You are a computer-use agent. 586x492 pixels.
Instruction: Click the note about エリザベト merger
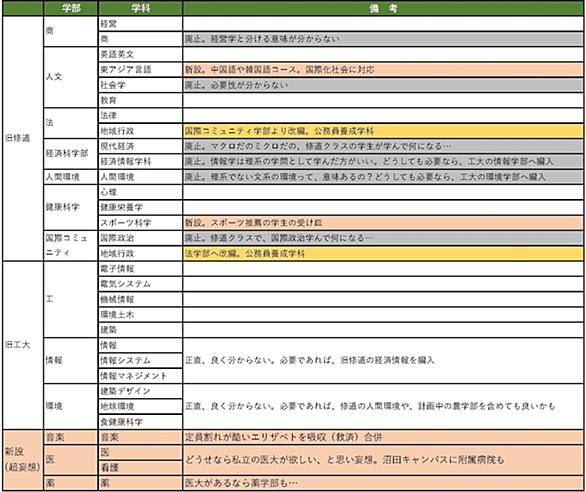tap(383, 437)
